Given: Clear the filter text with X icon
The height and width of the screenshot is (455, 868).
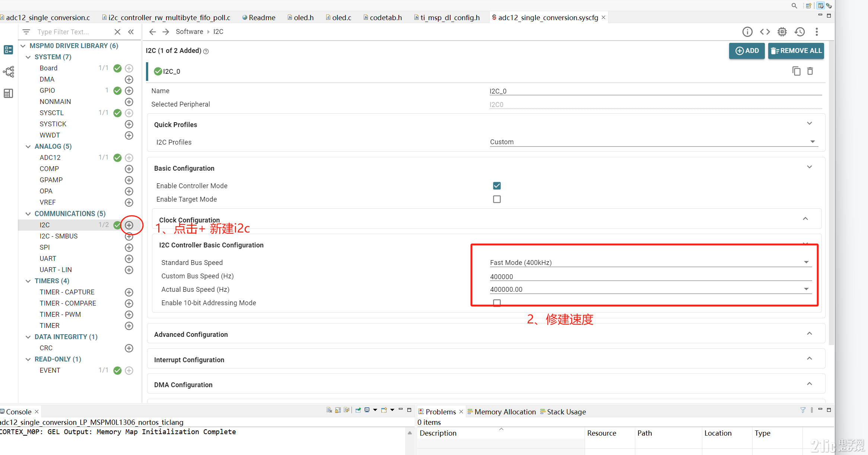Looking at the screenshot, I should click(x=117, y=32).
